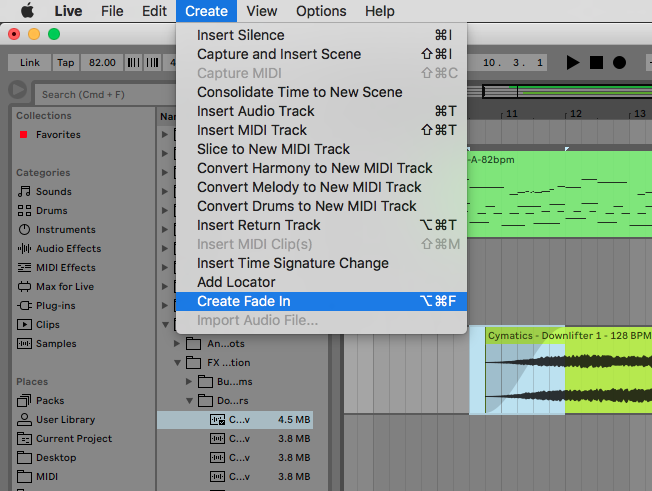Open Current Project in Places

point(74,439)
